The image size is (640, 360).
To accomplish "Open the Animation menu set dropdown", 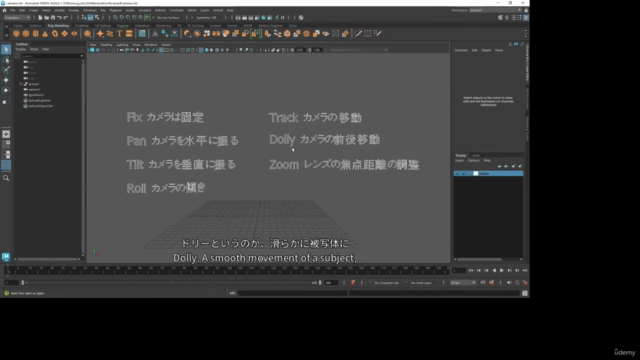I will [x=17, y=18].
